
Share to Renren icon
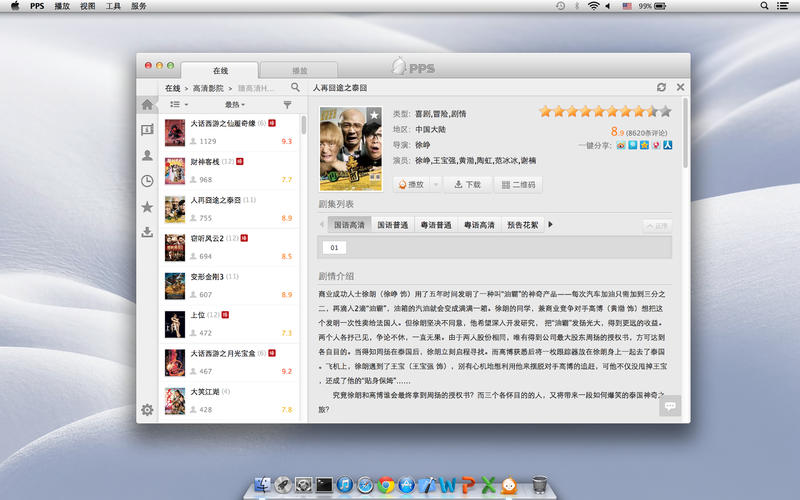coord(667,145)
